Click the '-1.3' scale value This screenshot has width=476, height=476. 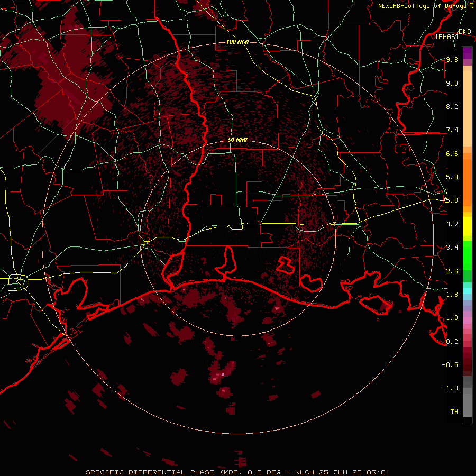click(450, 388)
